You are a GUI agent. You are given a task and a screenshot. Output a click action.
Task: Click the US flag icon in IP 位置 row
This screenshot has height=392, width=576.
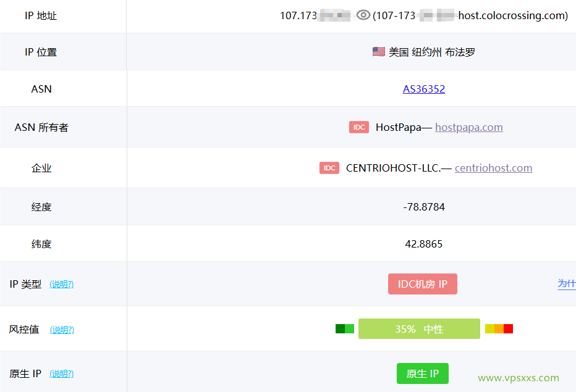378,52
